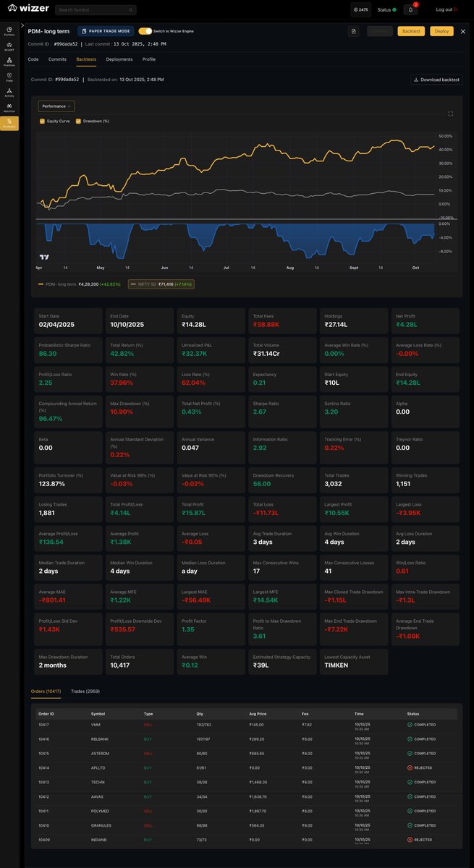This screenshot has width=474, height=868.
Task: Uncheck the Drawdown (%) checkbox
Action: point(78,121)
